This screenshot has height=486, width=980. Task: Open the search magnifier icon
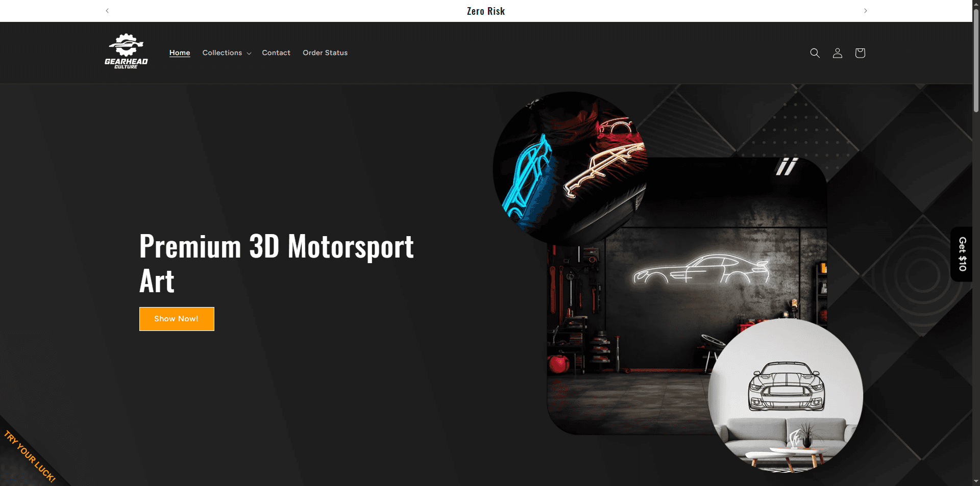815,53
